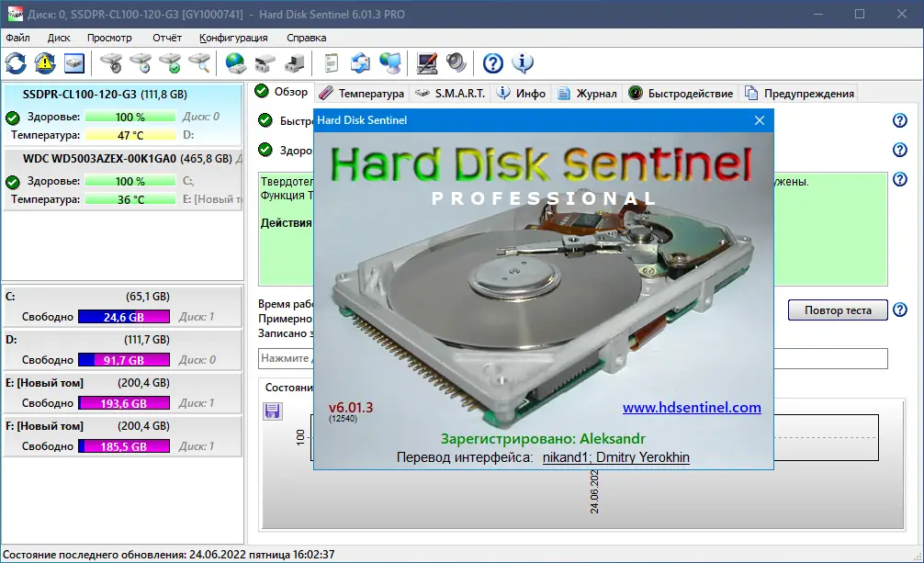Screen dimensions: 924x563
Task: Click the 24.06.2022 date label on chart
Action: pyautogui.click(x=594, y=491)
